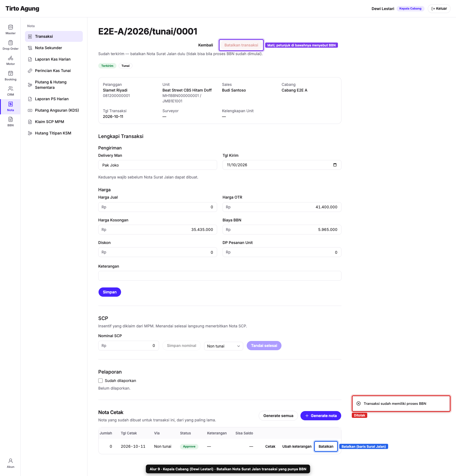The image size is (456, 476).
Task: Expand the Non tunai payment dropdown
Action: (223, 346)
